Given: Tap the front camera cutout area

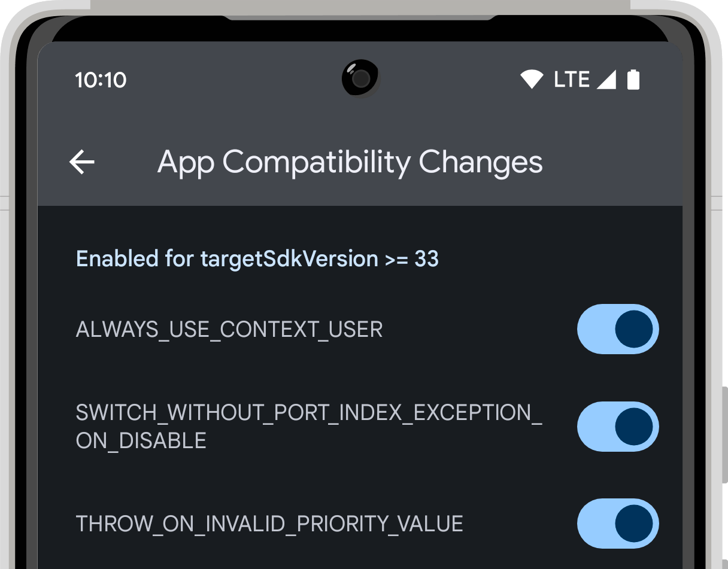Looking at the screenshot, I should tap(360, 78).
